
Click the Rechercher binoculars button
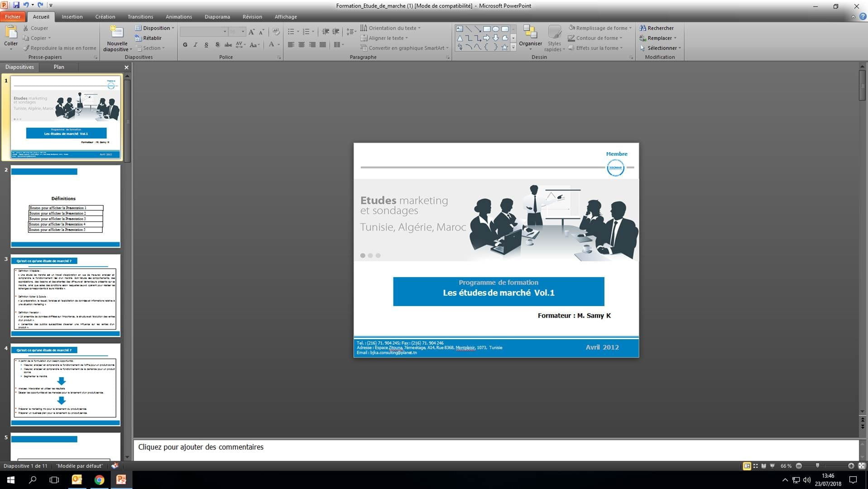pos(656,28)
